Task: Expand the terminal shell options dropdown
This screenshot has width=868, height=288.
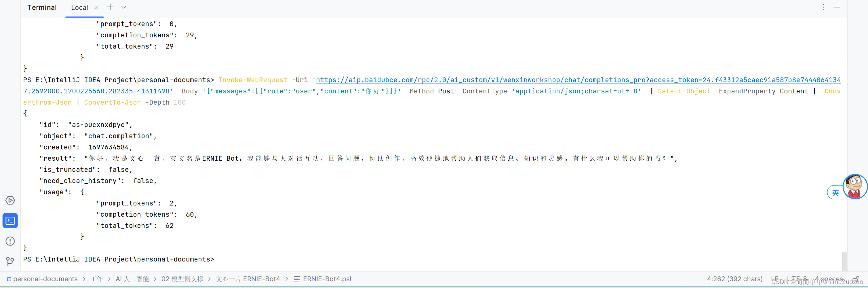Action: tap(124, 7)
